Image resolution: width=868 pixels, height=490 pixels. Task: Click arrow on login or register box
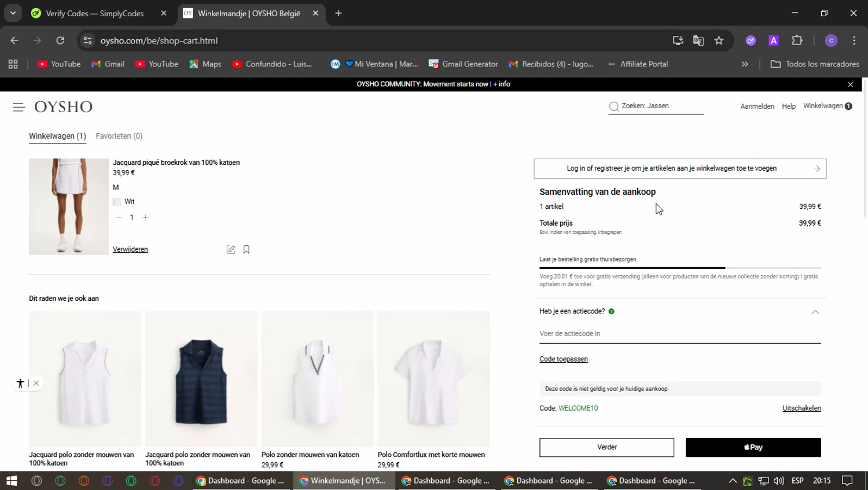[x=817, y=169]
